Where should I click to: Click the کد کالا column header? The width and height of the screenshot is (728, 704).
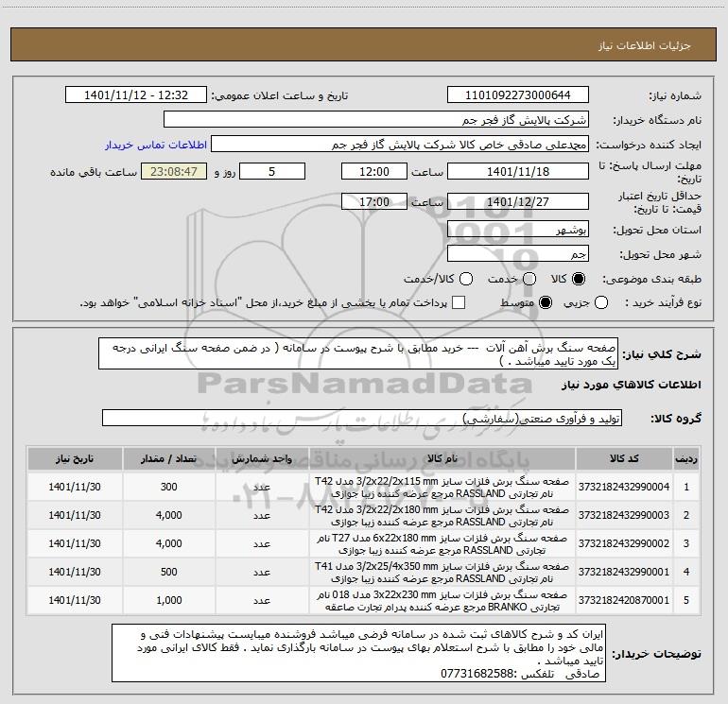(624, 459)
